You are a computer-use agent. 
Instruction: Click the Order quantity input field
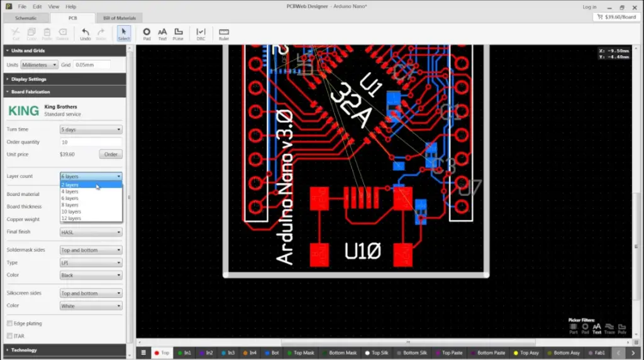click(x=91, y=142)
